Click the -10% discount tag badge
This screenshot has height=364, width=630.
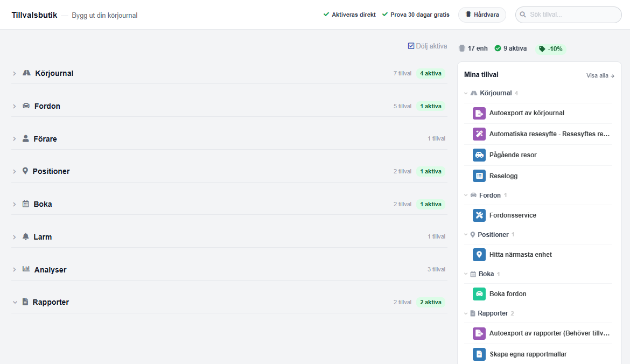[550, 49]
